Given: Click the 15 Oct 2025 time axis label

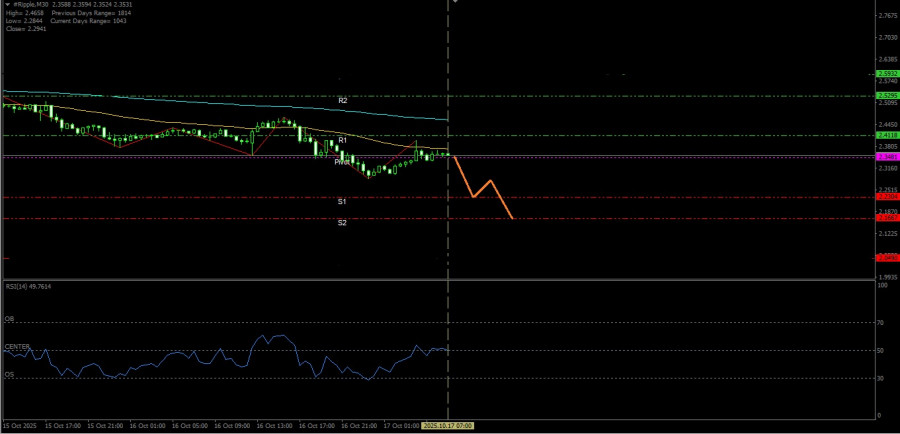Looking at the screenshot, I should (x=20, y=425).
